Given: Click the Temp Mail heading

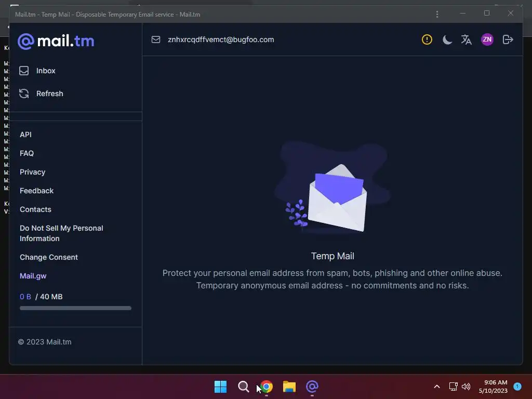Looking at the screenshot, I should pyautogui.click(x=332, y=256).
